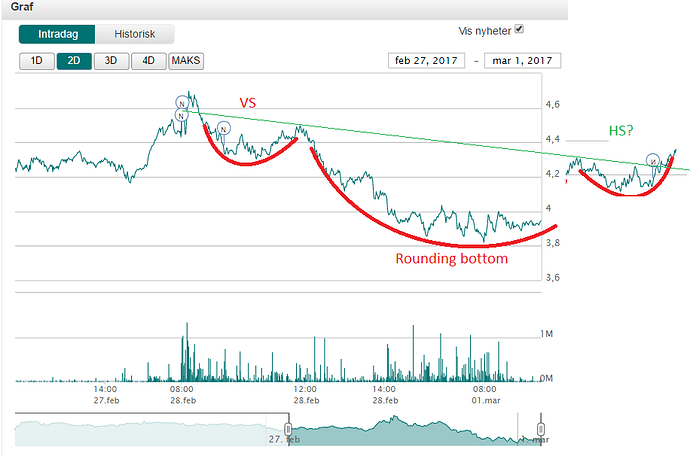Open the news marker near the HS? label
Image resolution: width=690 pixels, height=456 pixels.
652,160
